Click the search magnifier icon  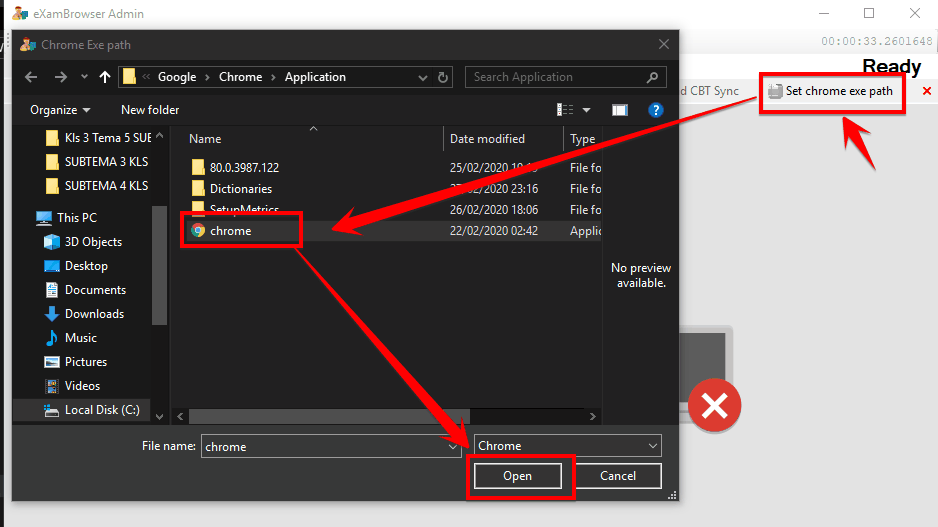pyautogui.click(x=653, y=77)
